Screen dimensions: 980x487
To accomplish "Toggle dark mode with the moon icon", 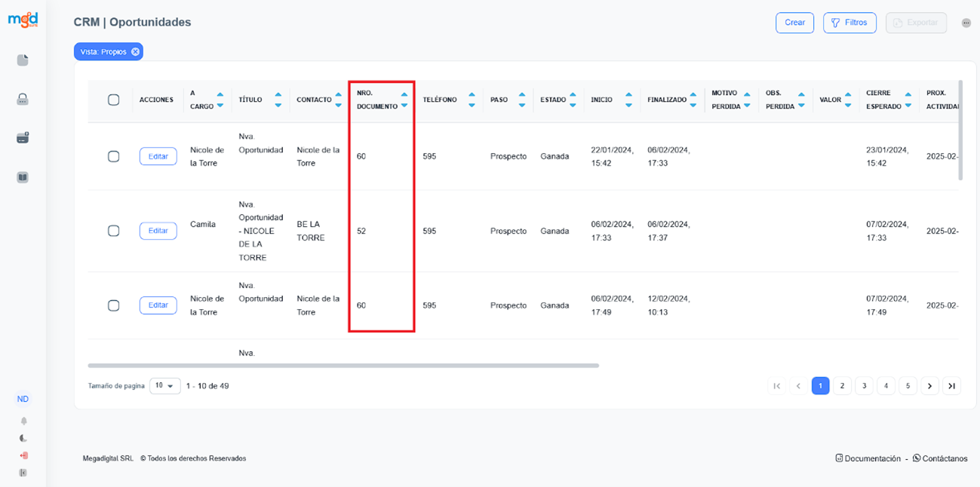I will click(x=23, y=438).
